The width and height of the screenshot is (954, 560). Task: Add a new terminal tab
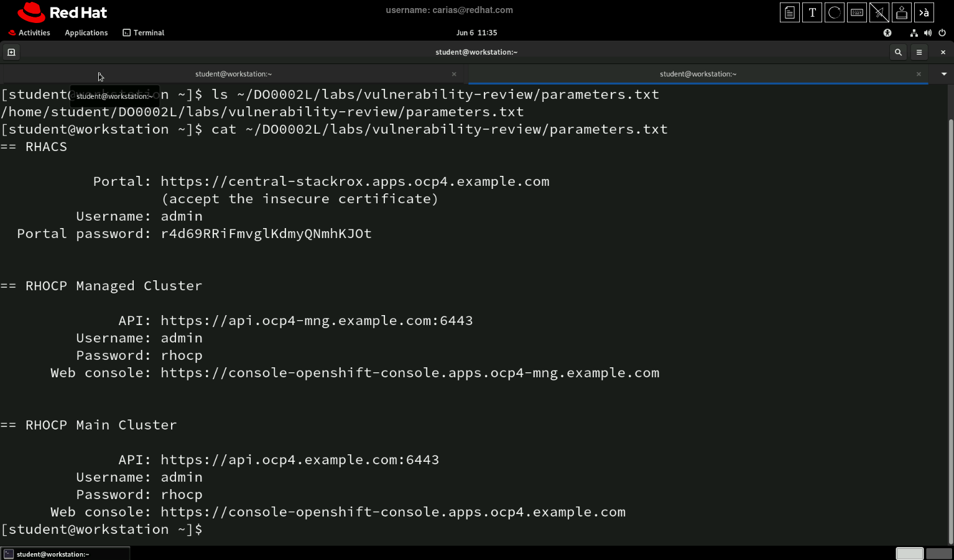click(11, 52)
